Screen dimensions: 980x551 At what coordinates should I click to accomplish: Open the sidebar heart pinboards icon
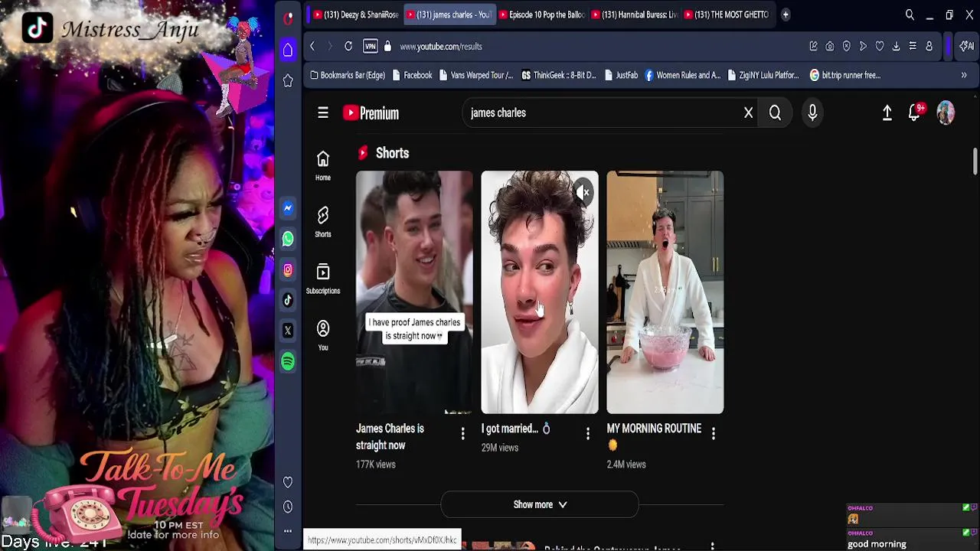[x=288, y=482]
